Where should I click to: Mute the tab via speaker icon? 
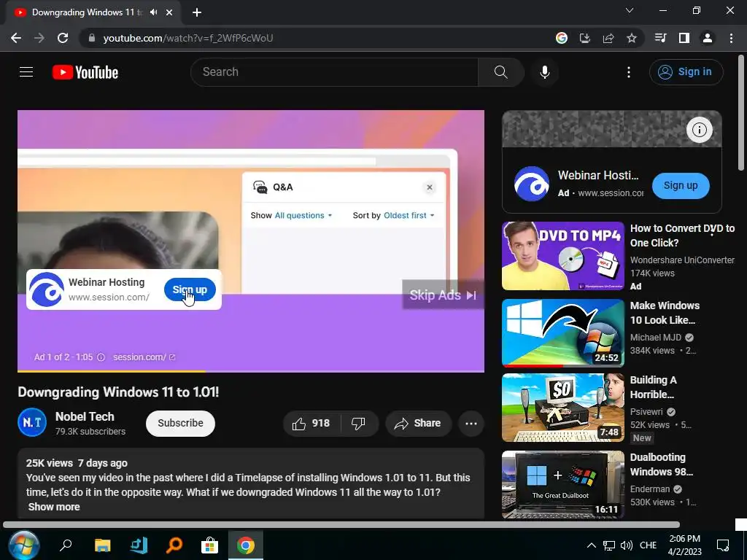point(153,12)
